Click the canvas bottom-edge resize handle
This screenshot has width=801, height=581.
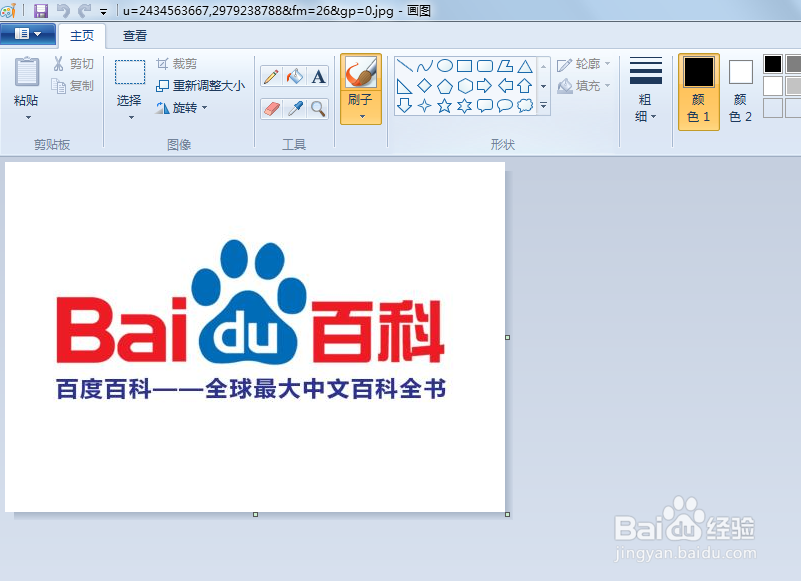tap(255, 515)
